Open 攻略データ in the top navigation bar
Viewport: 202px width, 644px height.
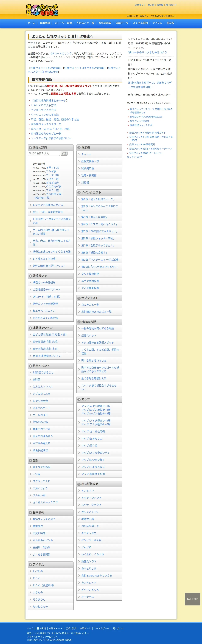tap(122, 23)
